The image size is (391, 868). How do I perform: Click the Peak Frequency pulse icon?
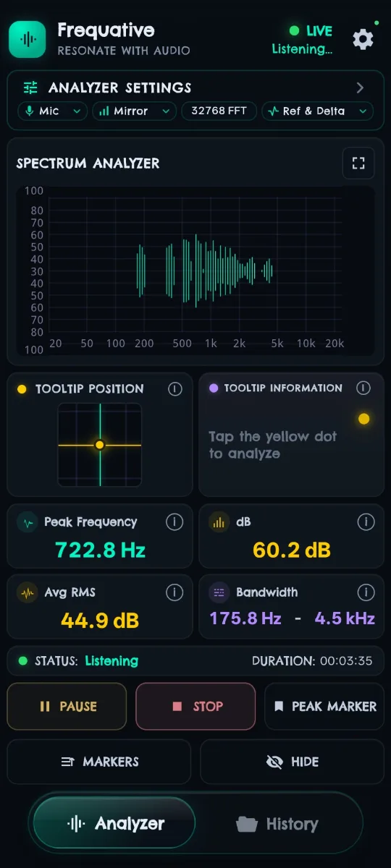pyautogui.click(x=28, y=522)
